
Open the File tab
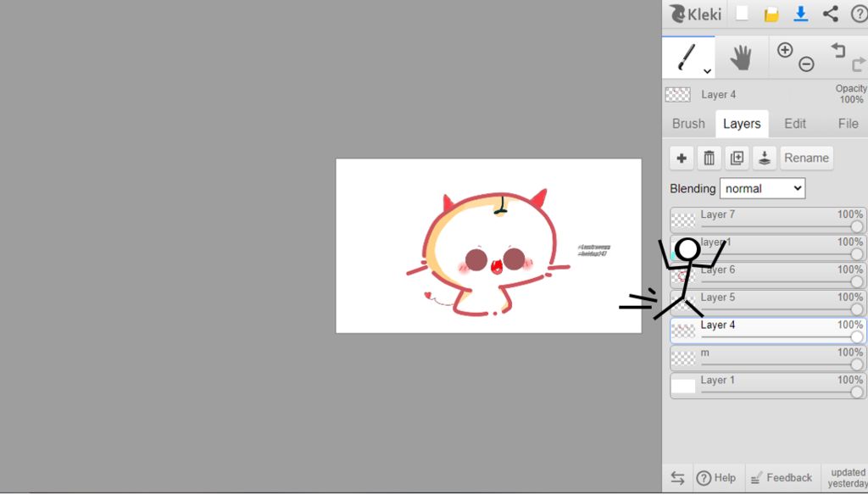click(848, 124)
